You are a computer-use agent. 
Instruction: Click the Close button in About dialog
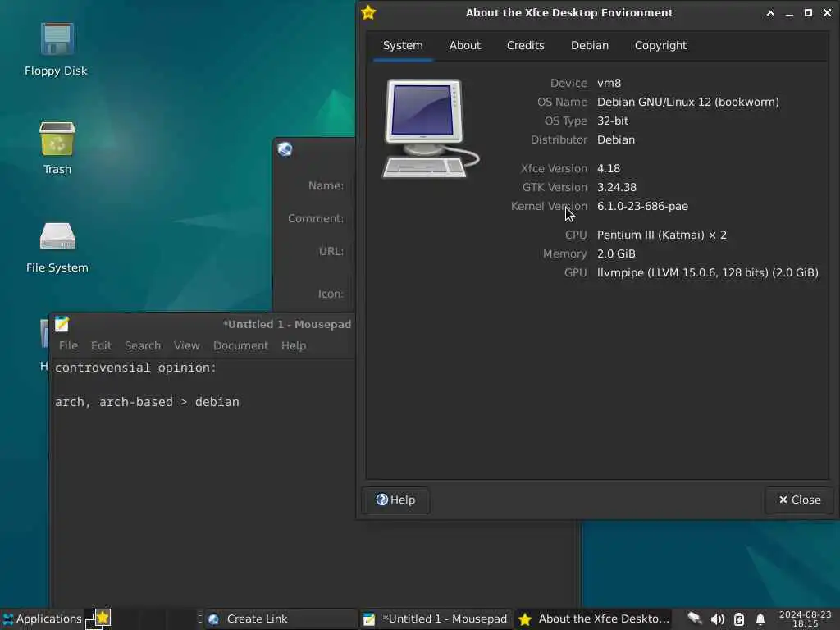[x=799, y=500]
